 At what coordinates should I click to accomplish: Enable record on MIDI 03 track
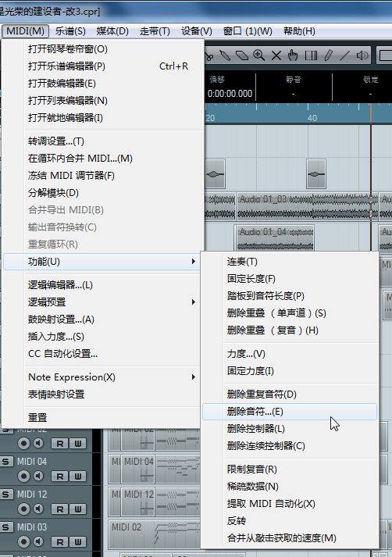pyautogui.click(x=23, y=541)
